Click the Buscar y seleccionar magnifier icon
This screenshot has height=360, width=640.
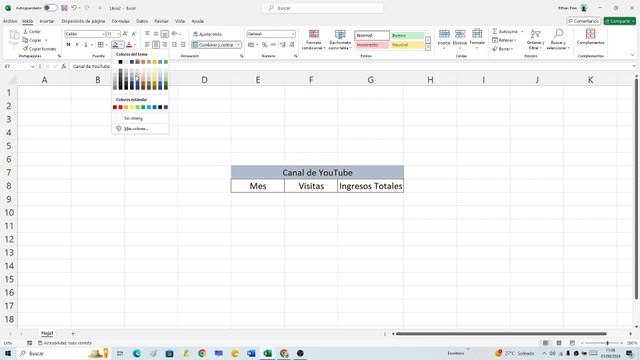point(558,33)
